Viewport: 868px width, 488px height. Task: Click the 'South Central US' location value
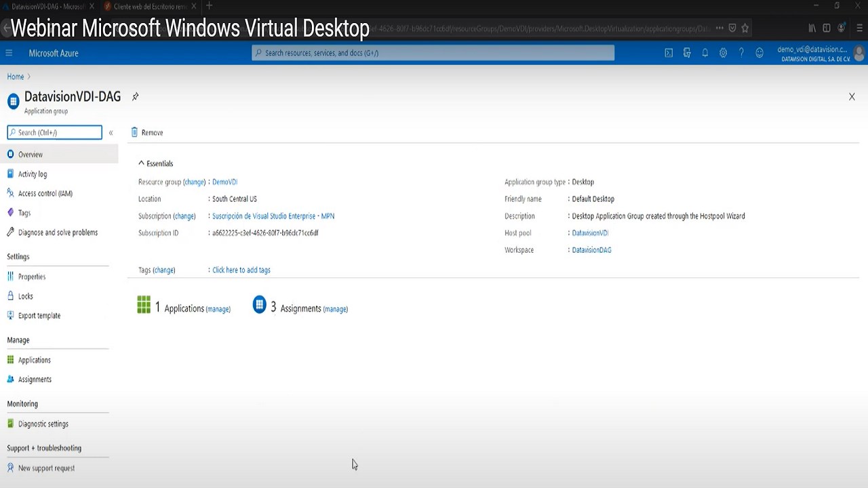[235, 199]
